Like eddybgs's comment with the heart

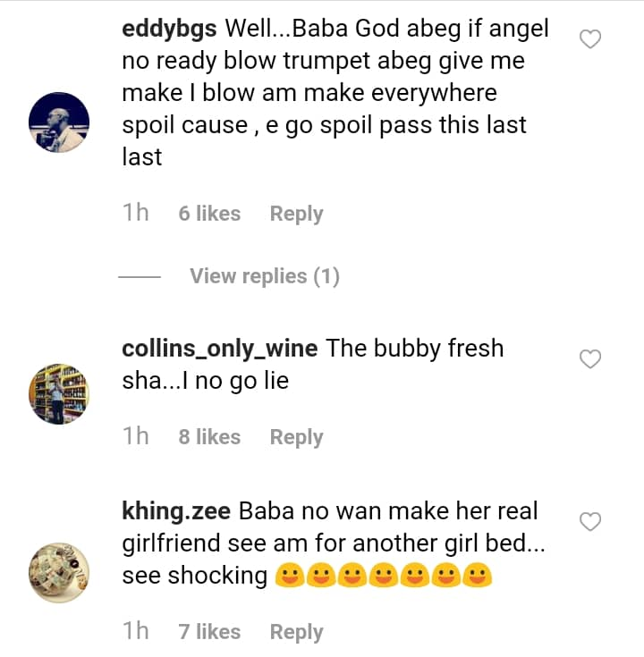coord(590,38)
